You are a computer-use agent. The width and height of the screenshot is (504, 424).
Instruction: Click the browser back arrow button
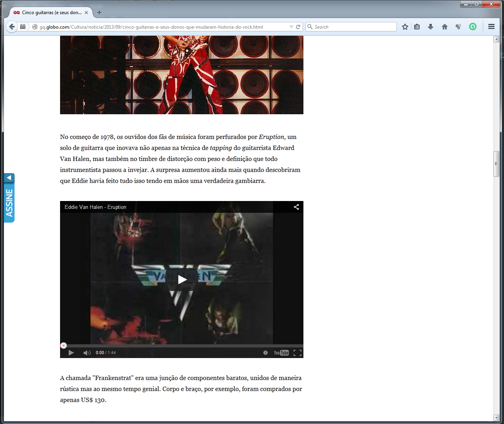tap(12, 27)
